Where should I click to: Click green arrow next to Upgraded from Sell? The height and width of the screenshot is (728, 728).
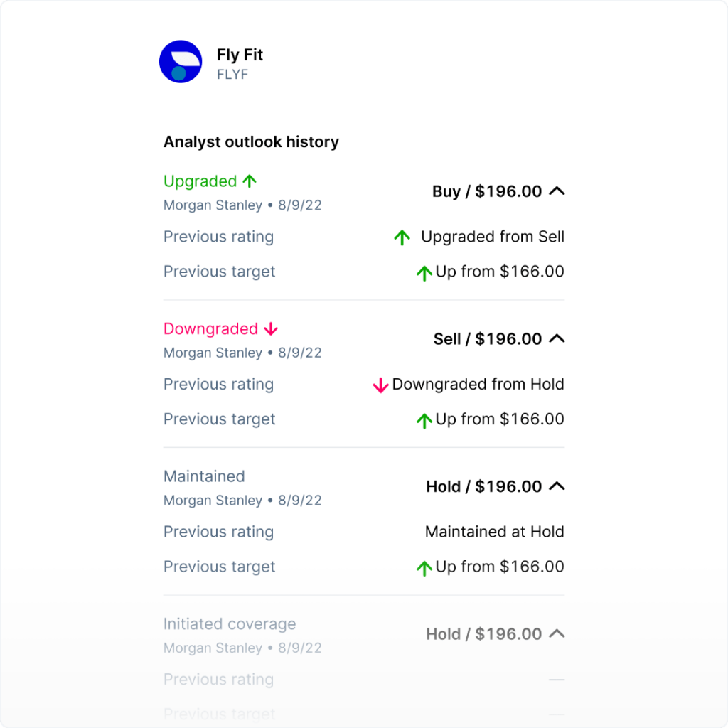point(402,237)
